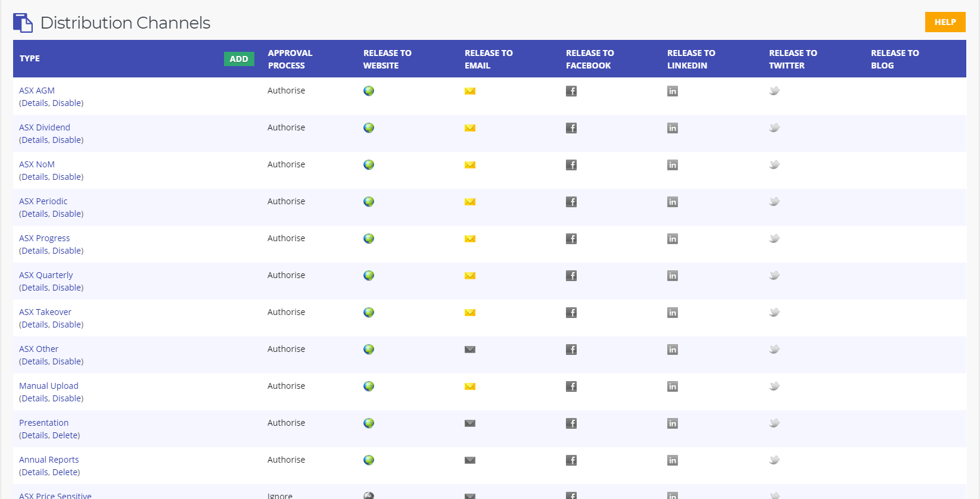Toggle Twitter icon for ASX Quarterly

coord(774,276)
